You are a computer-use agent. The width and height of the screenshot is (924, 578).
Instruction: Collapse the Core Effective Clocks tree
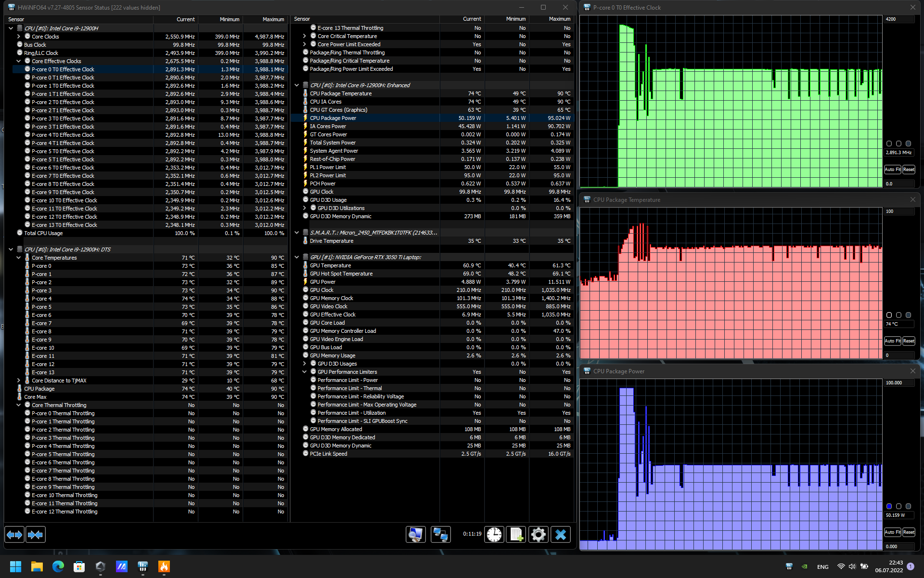click(x=19, y=61)
